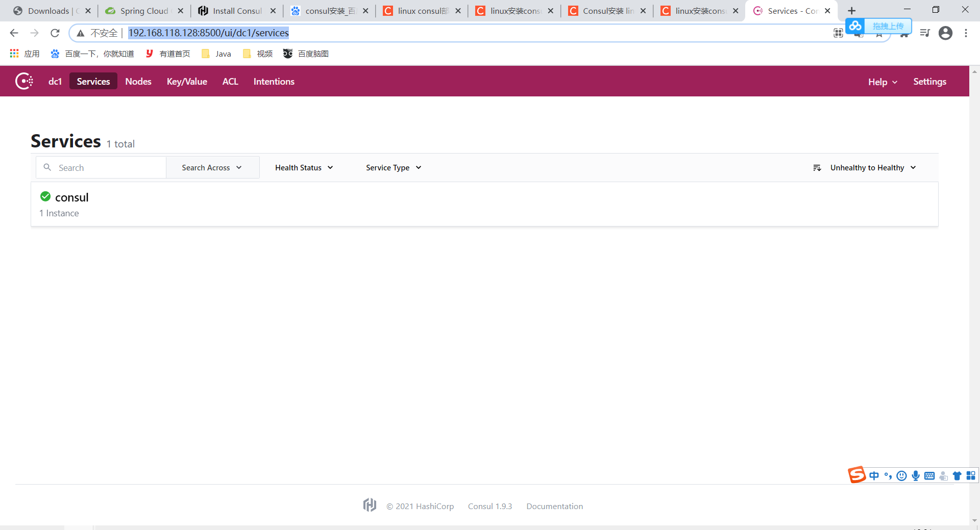Toggle Sogou Chinese/English mode icon
Image resolution: width=980 pixels, height=530 pixels.
(874, 475)
